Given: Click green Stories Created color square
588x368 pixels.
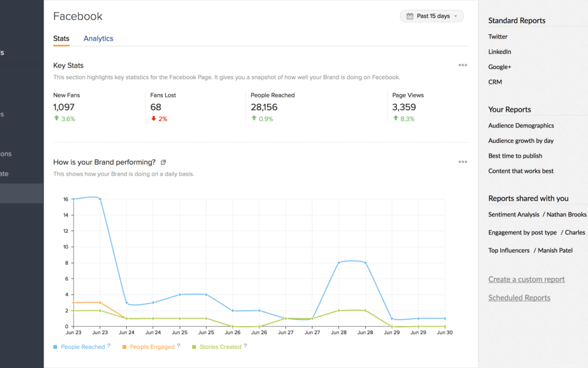Looking at the screenshot, I should 194,347.
